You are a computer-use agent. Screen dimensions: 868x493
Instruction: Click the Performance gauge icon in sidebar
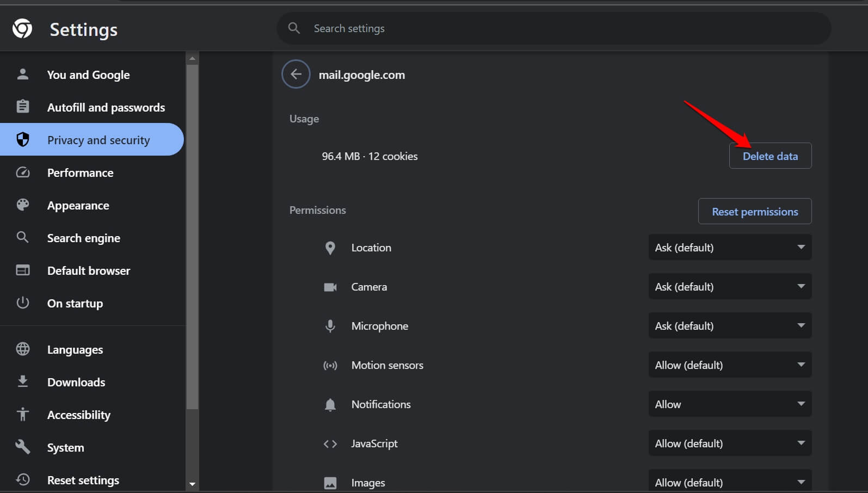(23, 172)
